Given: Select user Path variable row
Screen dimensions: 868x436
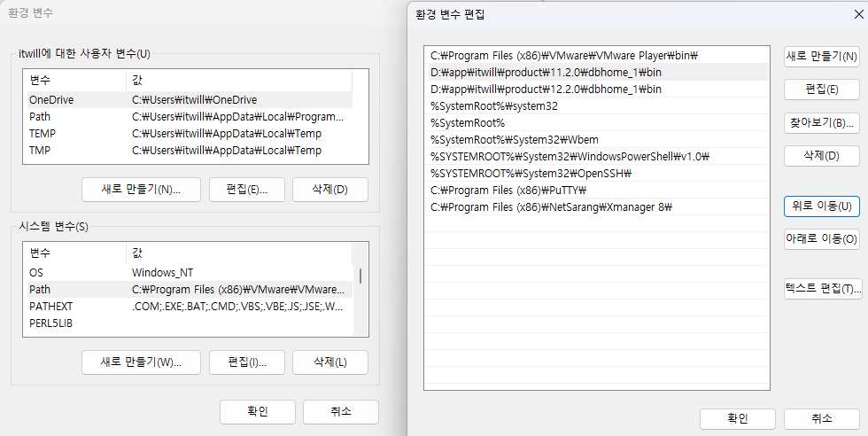Looking at the screenshot, I should (190, 116).
